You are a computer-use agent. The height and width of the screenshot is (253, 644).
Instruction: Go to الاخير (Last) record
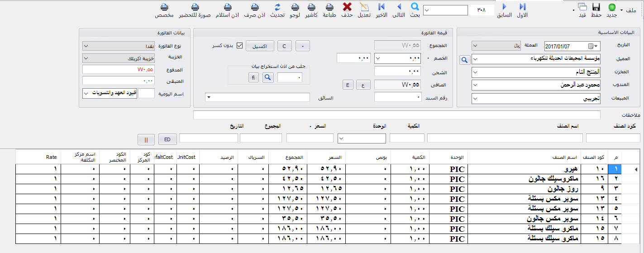(x=381, y=7)
